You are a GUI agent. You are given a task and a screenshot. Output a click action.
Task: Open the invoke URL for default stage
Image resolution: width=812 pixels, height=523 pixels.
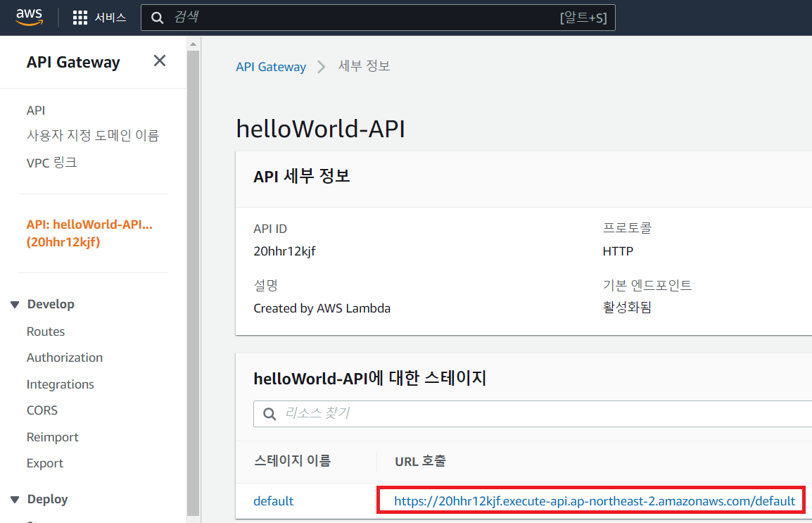[x=595, y=501]
